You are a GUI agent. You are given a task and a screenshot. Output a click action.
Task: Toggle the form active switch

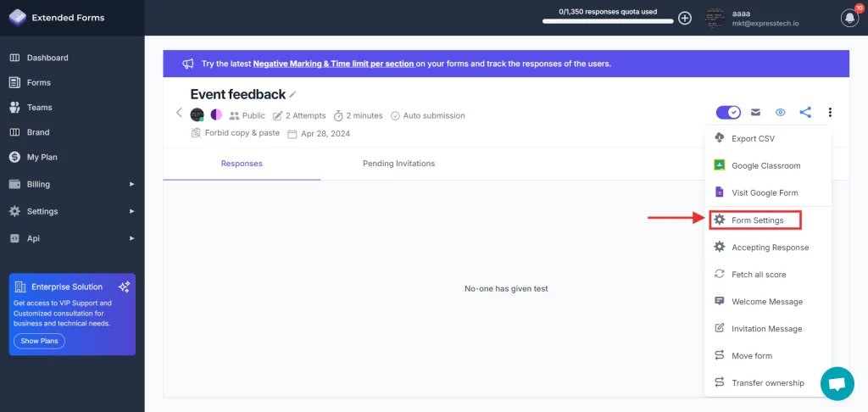(x=728, y=113)
